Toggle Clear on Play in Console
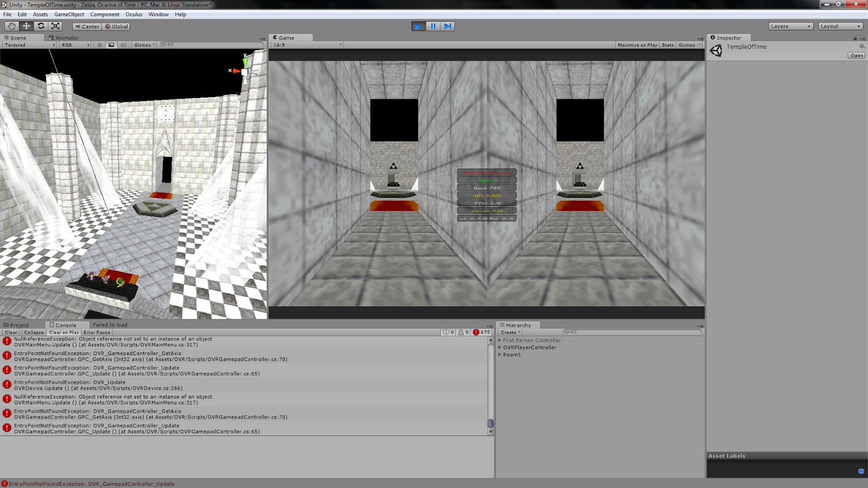Screen dimensions: 868x488 pos(64,332)
